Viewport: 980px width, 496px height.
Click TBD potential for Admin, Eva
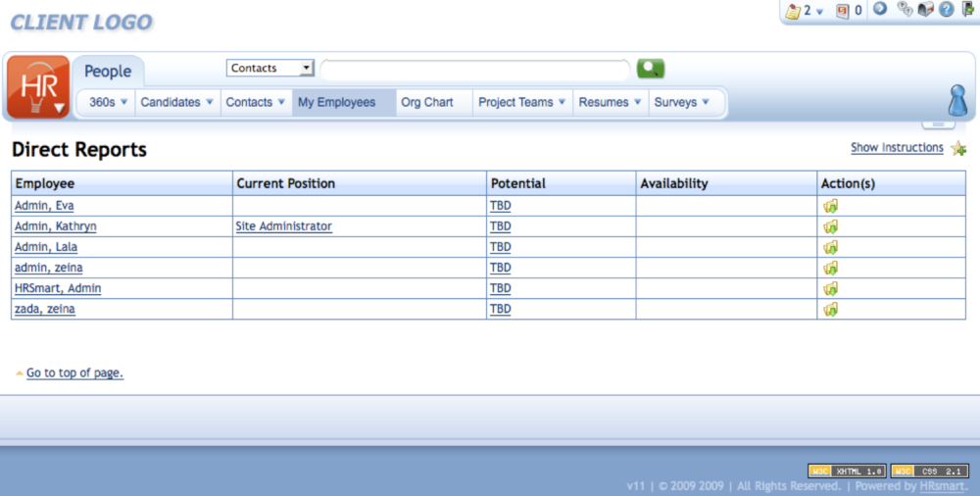point(501,206)
